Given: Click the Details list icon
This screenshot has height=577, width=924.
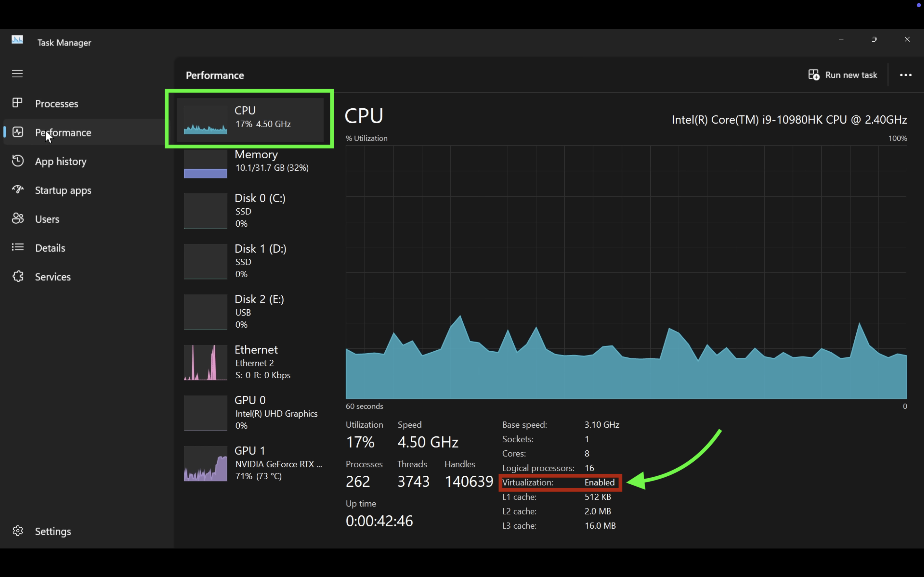Looking at the screenshot, I should (18, 247).
